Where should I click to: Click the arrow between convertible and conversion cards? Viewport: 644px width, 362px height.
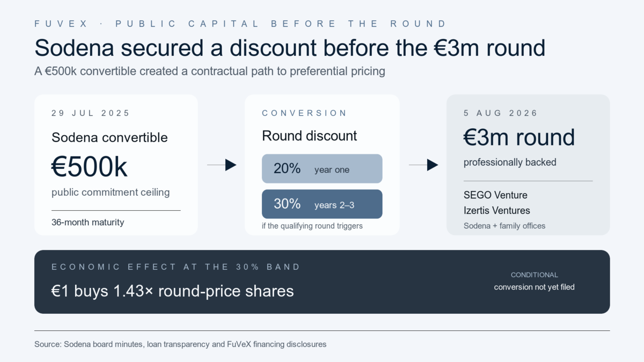coord(222,165)
